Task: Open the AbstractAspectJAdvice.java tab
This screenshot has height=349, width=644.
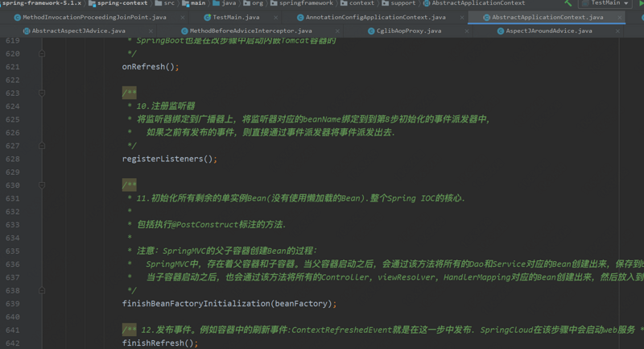Action: (x=78, y=31)
